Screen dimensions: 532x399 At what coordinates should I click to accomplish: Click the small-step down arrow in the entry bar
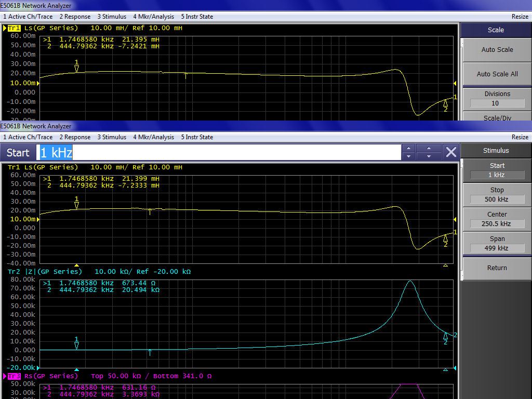click(x=408, y=156)
